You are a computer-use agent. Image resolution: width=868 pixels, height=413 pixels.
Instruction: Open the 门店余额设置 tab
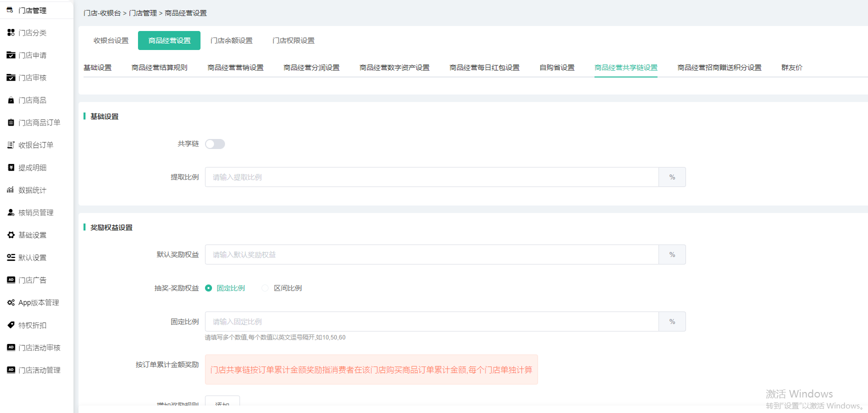231,40
